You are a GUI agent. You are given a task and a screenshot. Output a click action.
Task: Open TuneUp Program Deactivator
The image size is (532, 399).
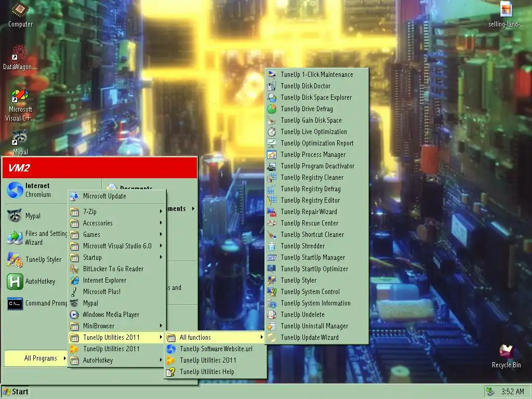coord(316,166)
